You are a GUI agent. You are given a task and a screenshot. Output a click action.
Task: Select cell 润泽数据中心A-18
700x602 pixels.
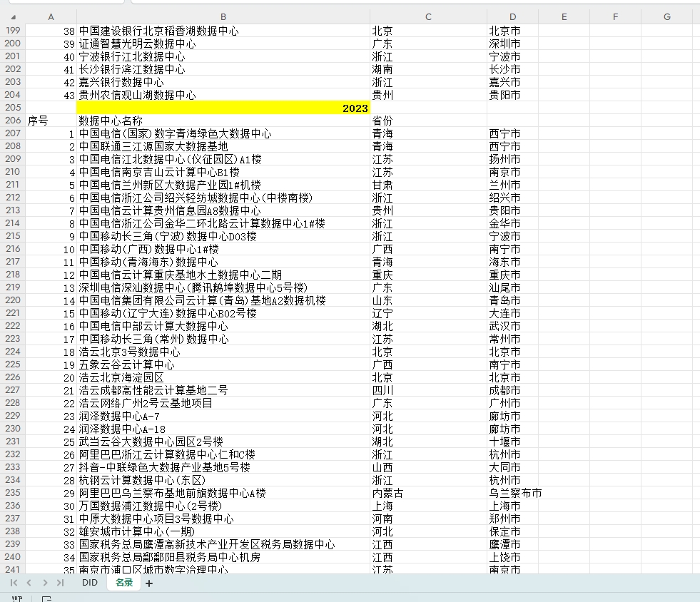point(223,429)
